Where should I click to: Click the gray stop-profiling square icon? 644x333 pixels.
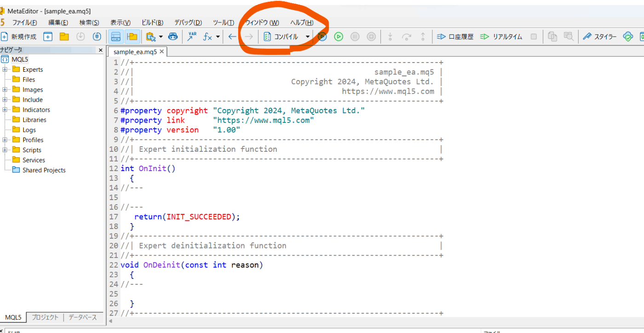tap(534, 37)
